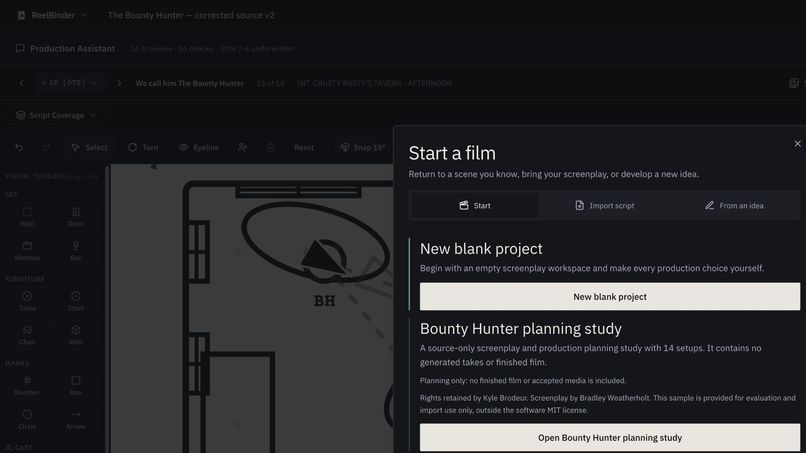Viewport: 806px width, 453px height.
Task: Click the New blank project button
Action: pos(610,297)
